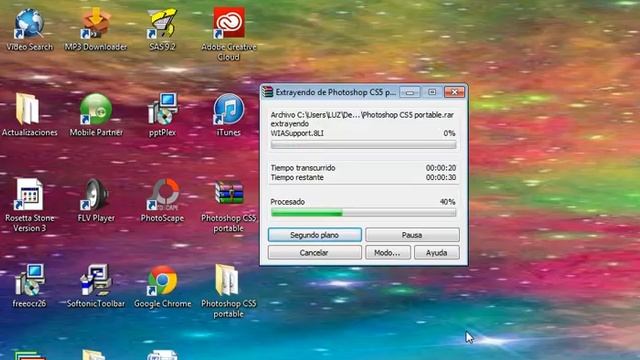Open the Modo... options button

(x=387, y=253)
